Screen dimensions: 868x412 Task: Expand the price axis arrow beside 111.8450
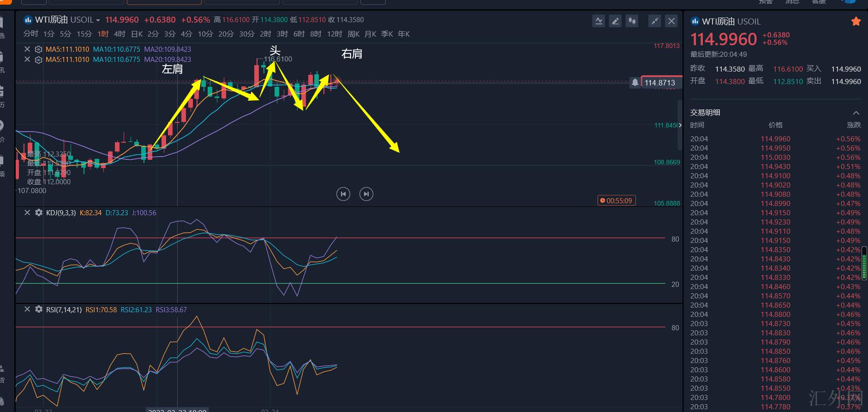[680, 125]
